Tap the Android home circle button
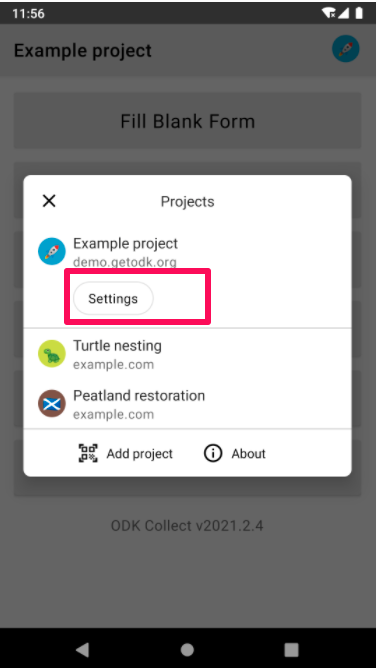Viewport: 377px width, 668px height. (x=187, y=650)
